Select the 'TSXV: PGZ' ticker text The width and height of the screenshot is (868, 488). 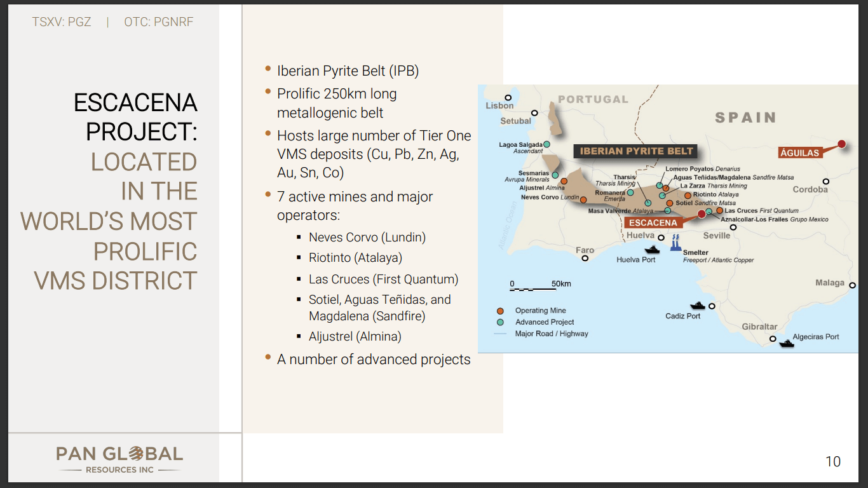62,22
